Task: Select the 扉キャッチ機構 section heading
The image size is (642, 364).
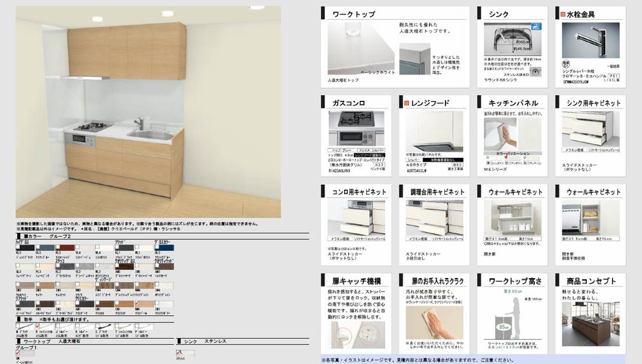Action: [355, 280]
